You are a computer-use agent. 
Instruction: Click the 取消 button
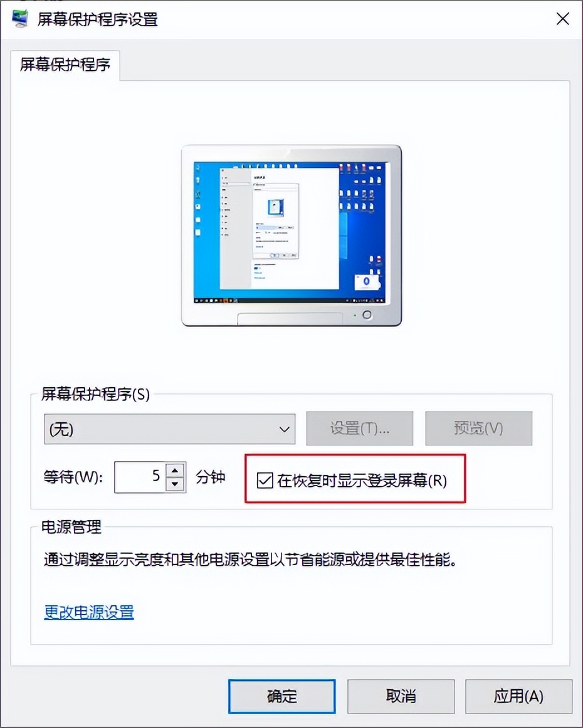[401, 697]
